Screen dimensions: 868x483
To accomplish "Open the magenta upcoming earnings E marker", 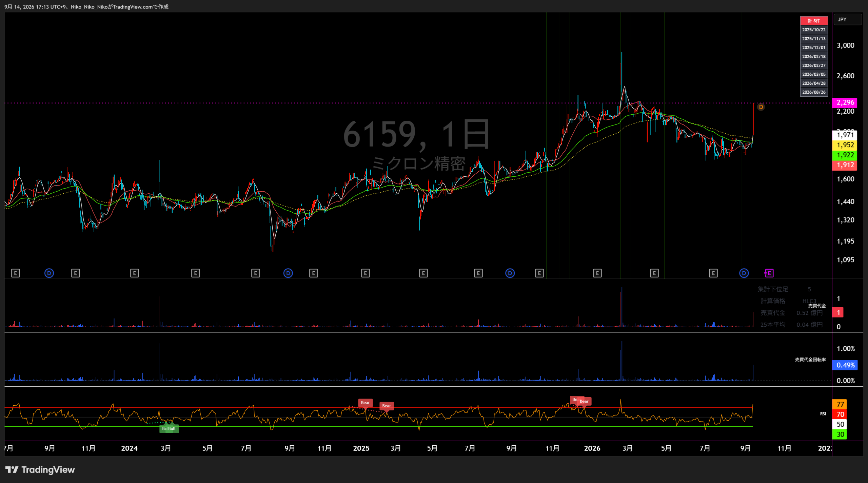I will point(769,273).
